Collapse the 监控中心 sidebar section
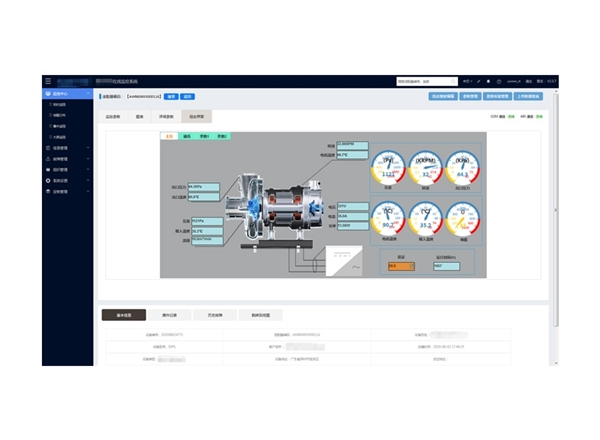The image size is (600, 440). pos(89,94)
